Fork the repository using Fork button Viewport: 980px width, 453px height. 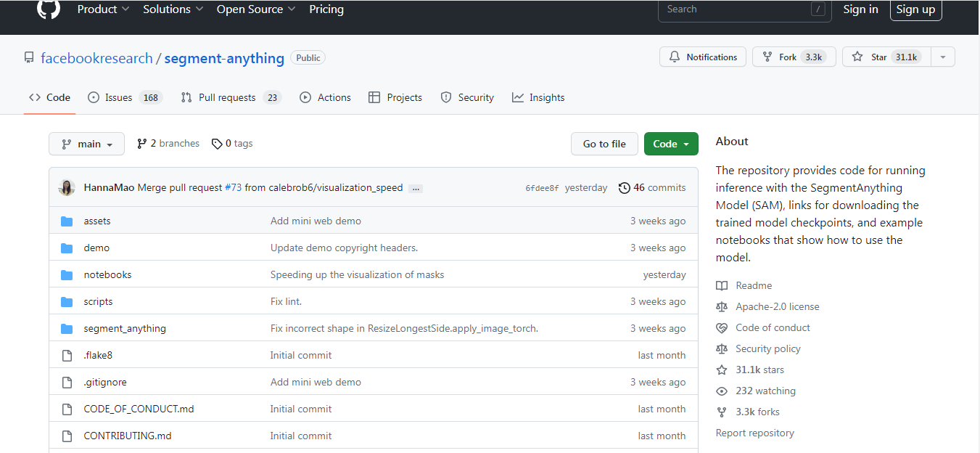794,57
